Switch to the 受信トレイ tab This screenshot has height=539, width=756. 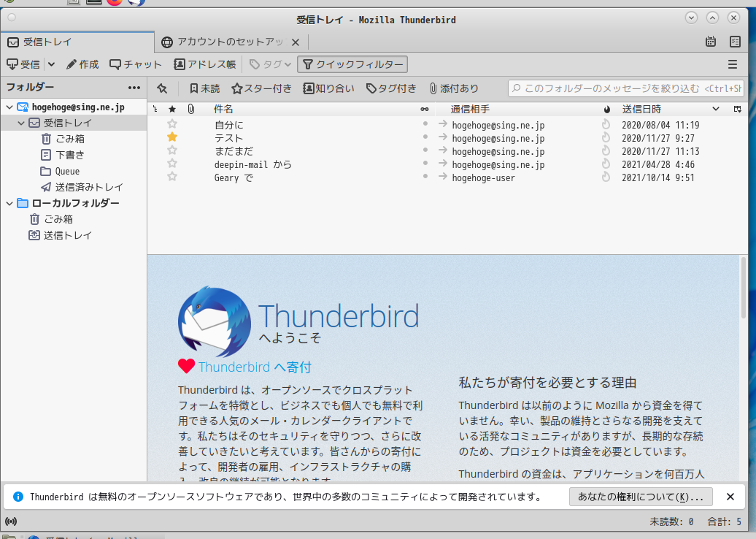point(77,42)
